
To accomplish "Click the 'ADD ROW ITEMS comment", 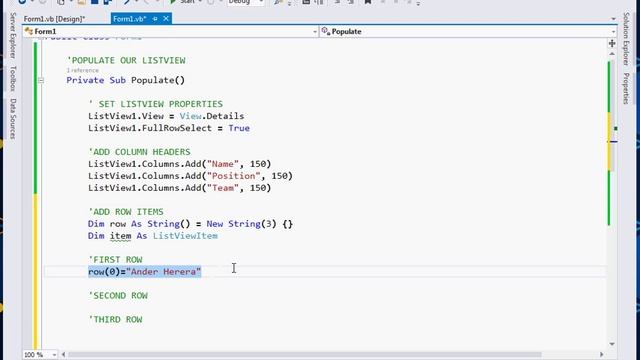I will 126,212.
